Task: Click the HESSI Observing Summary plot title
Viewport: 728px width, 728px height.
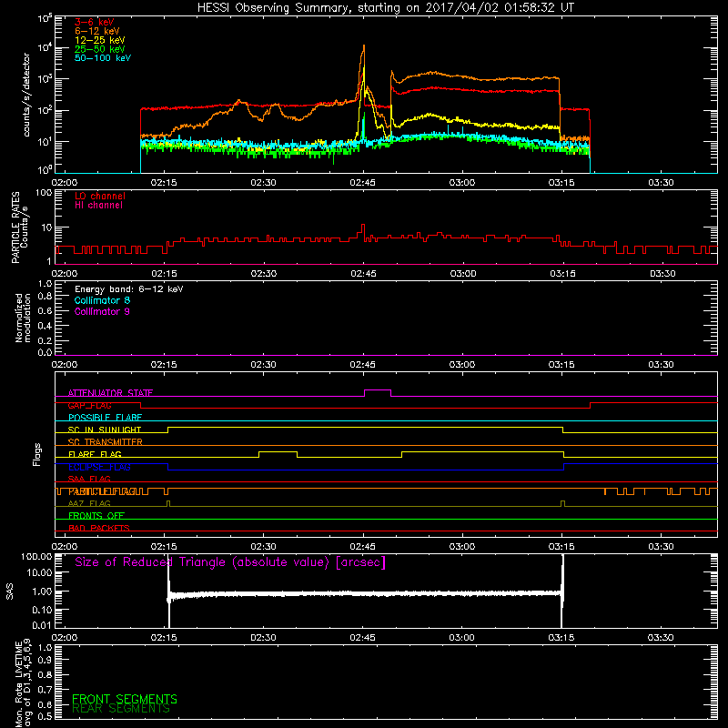Action: [x=385, y=8]
